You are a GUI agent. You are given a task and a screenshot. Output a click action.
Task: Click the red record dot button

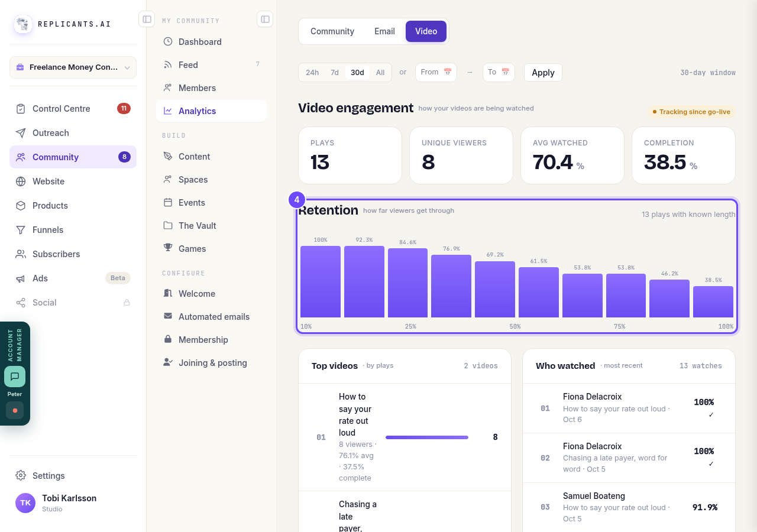15,410
